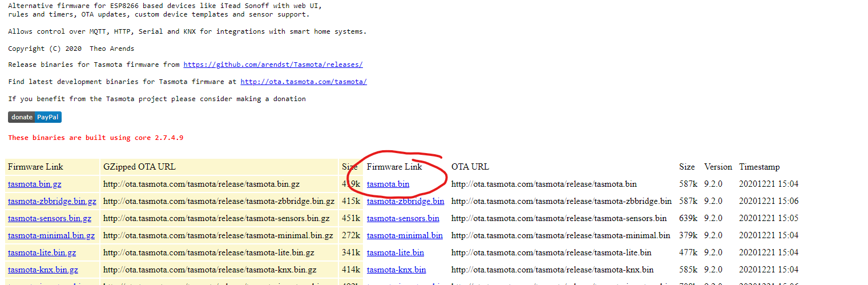Download tasmota-zbbridge.bin.gz firmware

point(52,201)
